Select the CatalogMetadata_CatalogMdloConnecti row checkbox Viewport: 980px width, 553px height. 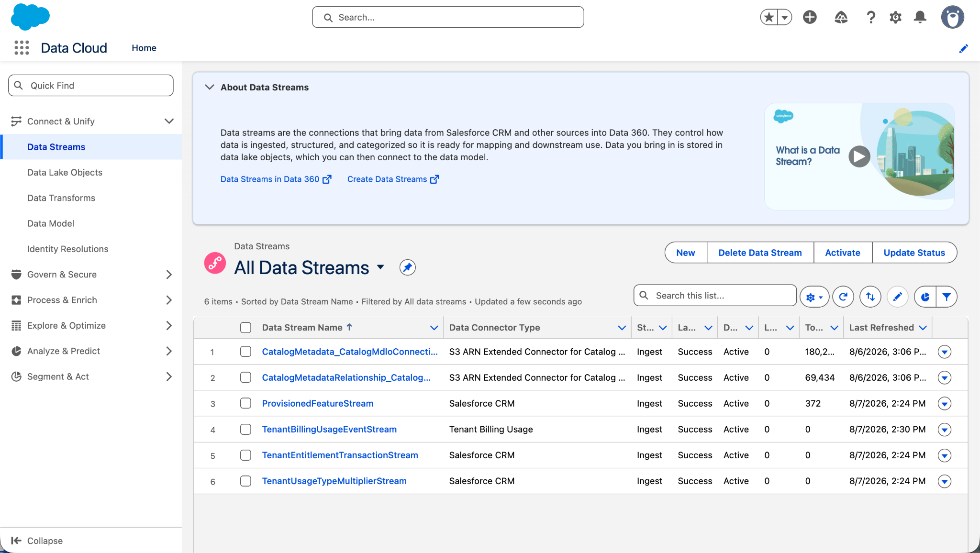click(245, 352)
